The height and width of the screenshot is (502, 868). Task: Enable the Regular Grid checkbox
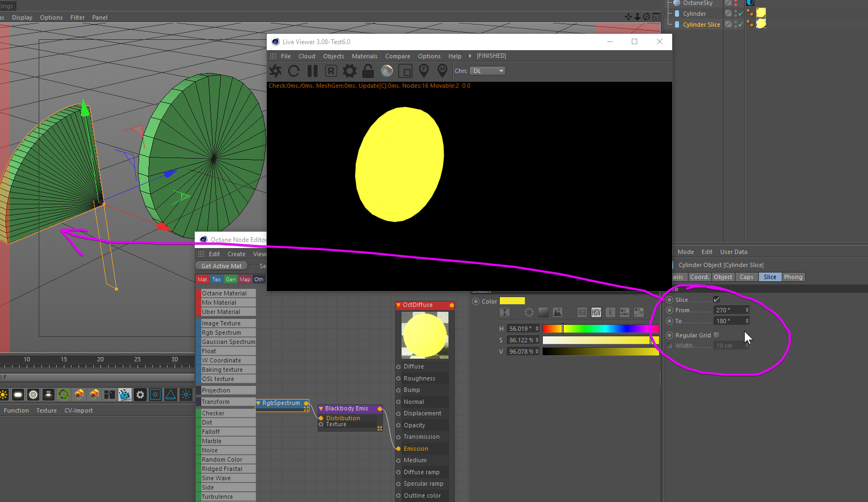(x=717, y=335)
